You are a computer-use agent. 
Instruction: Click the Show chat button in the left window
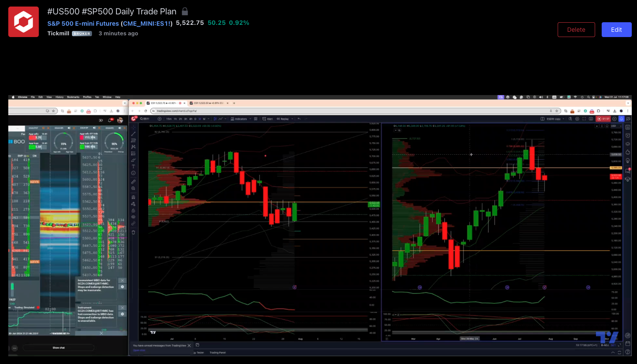tap(58, 348)
